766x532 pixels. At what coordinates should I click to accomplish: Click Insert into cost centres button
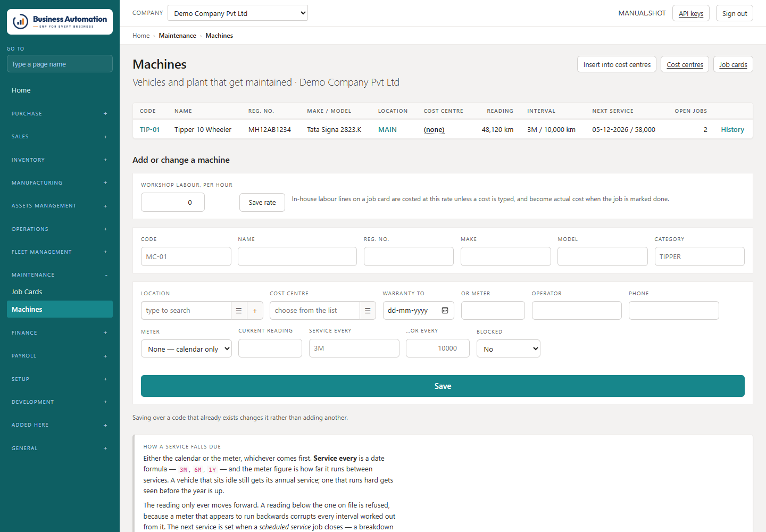pyautogui.click(x=617, y=64)
